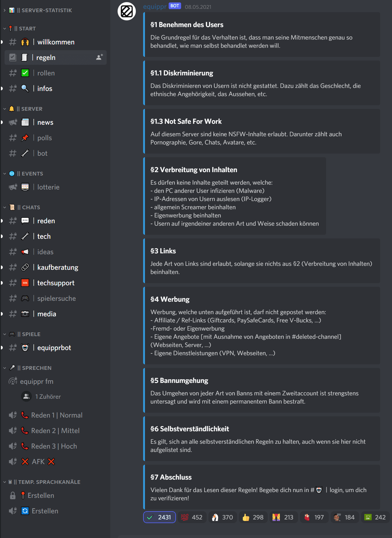Open the willkommen text channel
Screen dimensions: 392x538
pyautogui.click(x=56, y=42)
